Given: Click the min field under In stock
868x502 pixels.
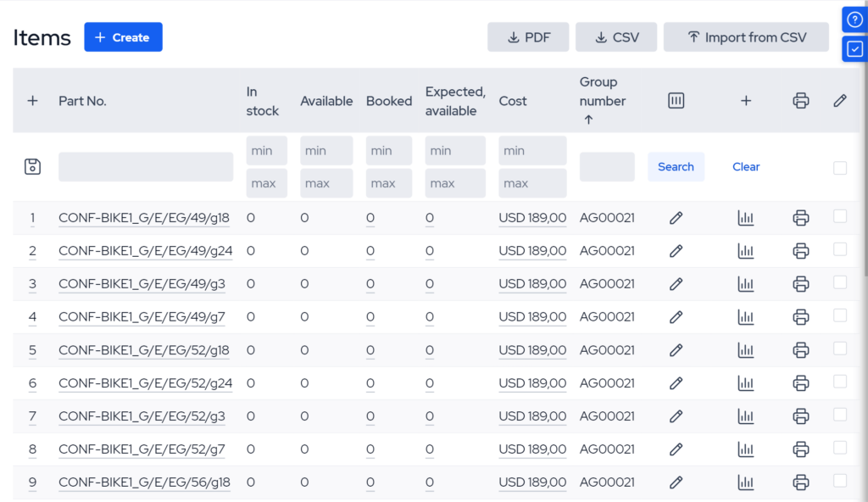Looking at the screenshot, I should [x=265, y=150].
